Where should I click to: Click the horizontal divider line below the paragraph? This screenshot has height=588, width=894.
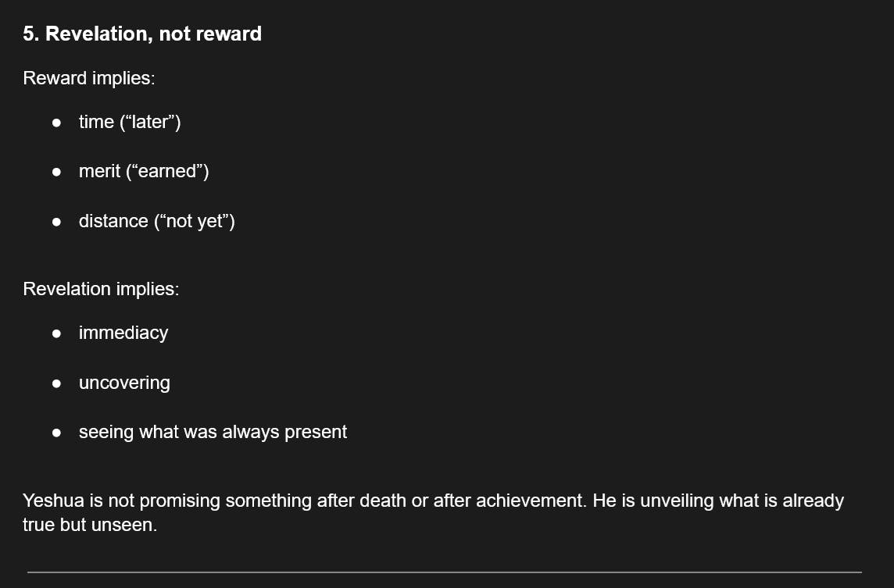click(445, 572)
